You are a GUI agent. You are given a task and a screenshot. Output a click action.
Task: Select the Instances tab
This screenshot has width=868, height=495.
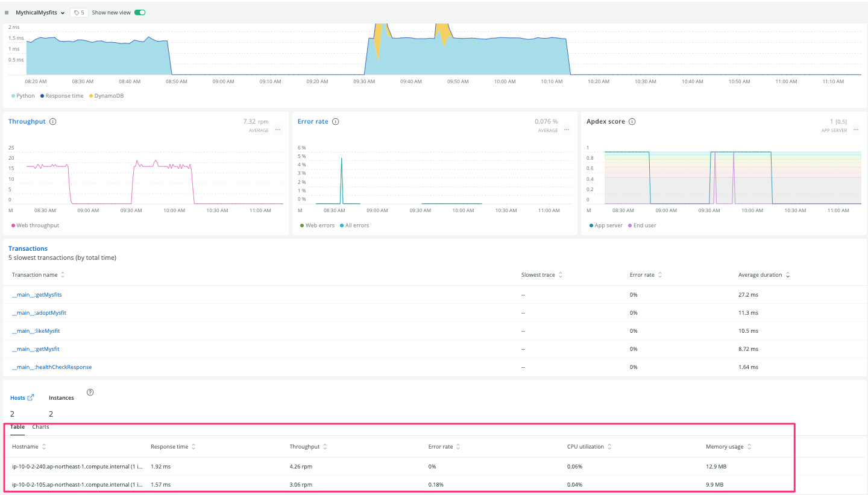tap(61, 397)
